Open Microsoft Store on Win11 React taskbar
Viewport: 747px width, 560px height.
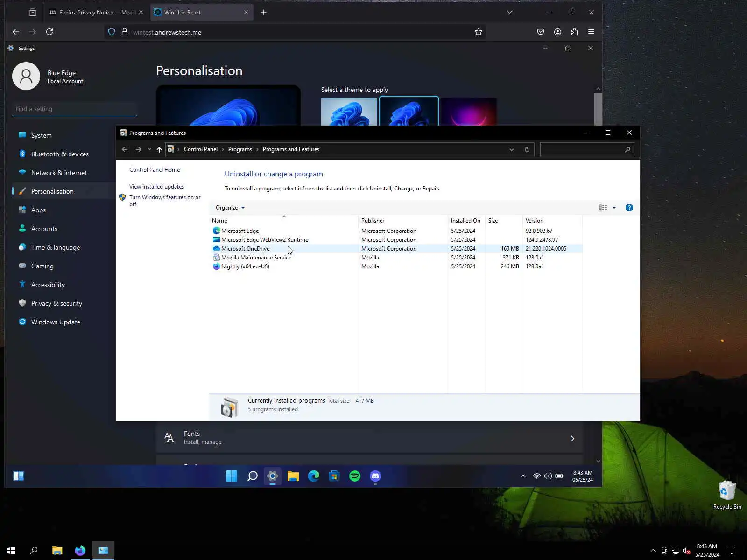coord(334,476)
